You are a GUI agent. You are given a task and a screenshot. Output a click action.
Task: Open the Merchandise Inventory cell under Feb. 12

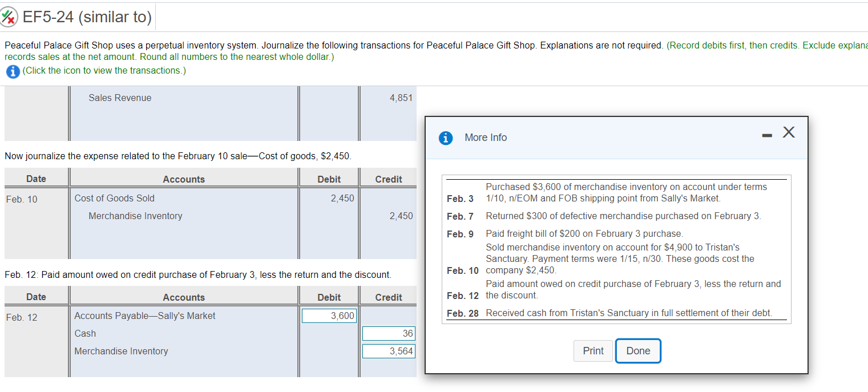(x=121, y=351)
